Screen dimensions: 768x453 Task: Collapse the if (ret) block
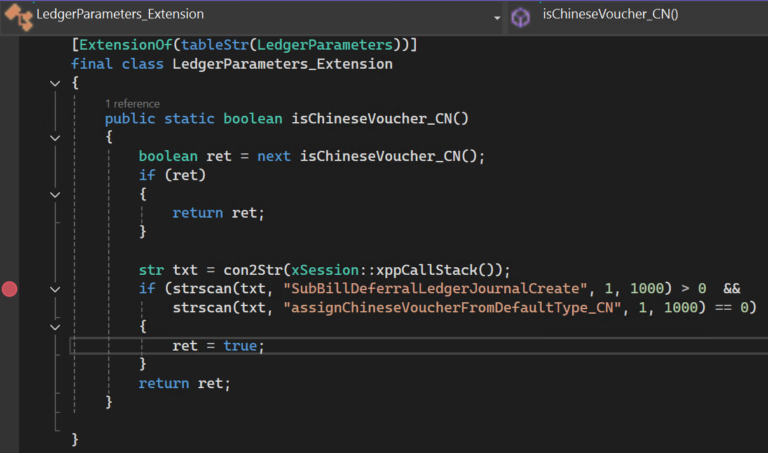click(55, 194)
